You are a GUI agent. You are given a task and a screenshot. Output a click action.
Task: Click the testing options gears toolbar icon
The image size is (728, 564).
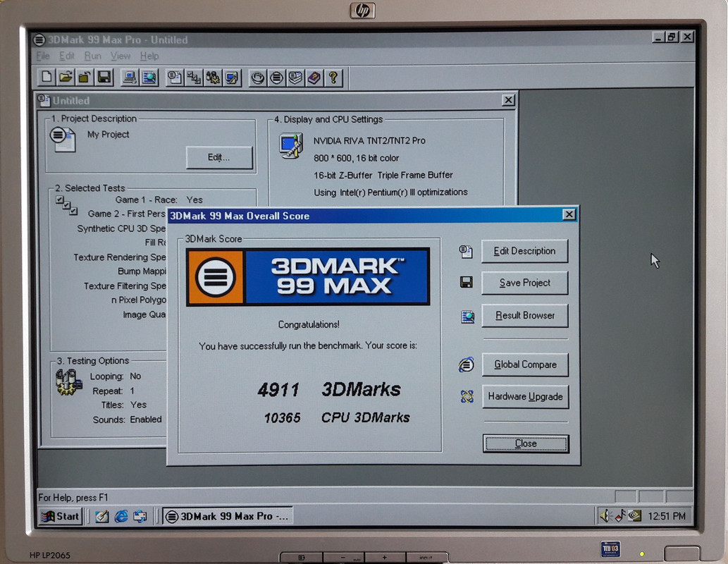(213, 77)
